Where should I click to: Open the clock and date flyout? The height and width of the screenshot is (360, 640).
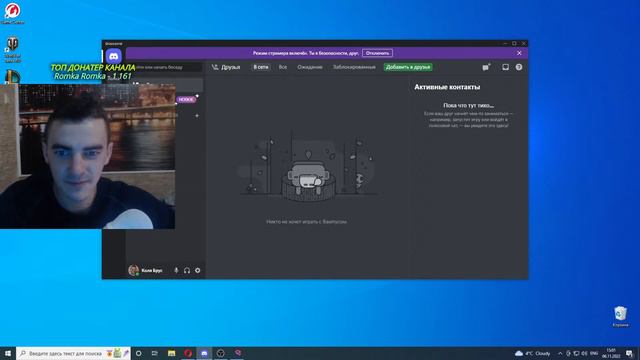[611, 353]
